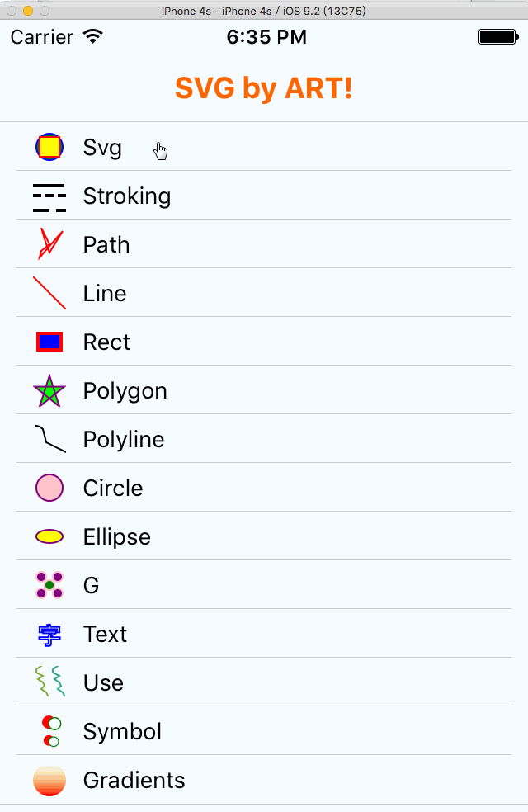Open the Stroking example row

(x=127, y=196)
